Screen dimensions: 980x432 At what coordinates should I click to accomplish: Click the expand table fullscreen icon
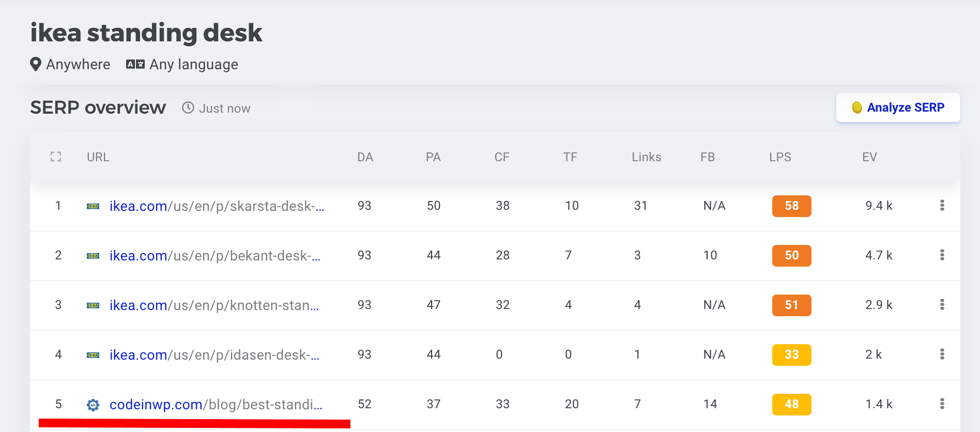(x=56, y=157)
